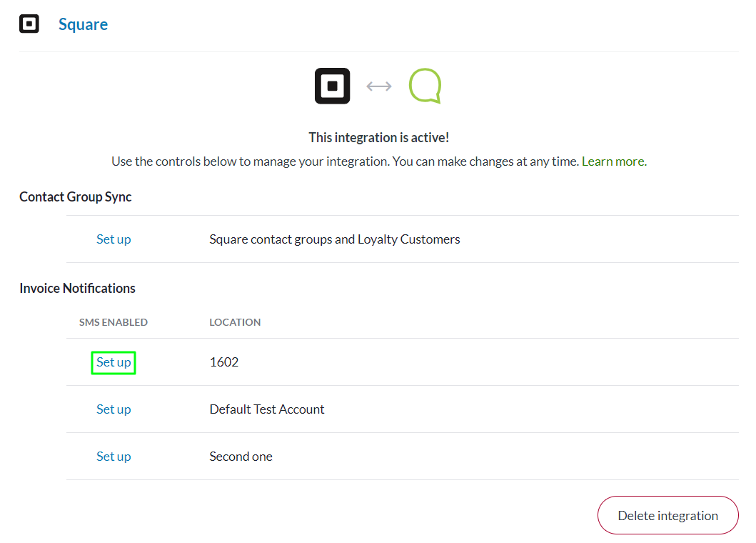Click the green chat bubble logo
Screen dimensions: 756x543
tap(425, 86)
